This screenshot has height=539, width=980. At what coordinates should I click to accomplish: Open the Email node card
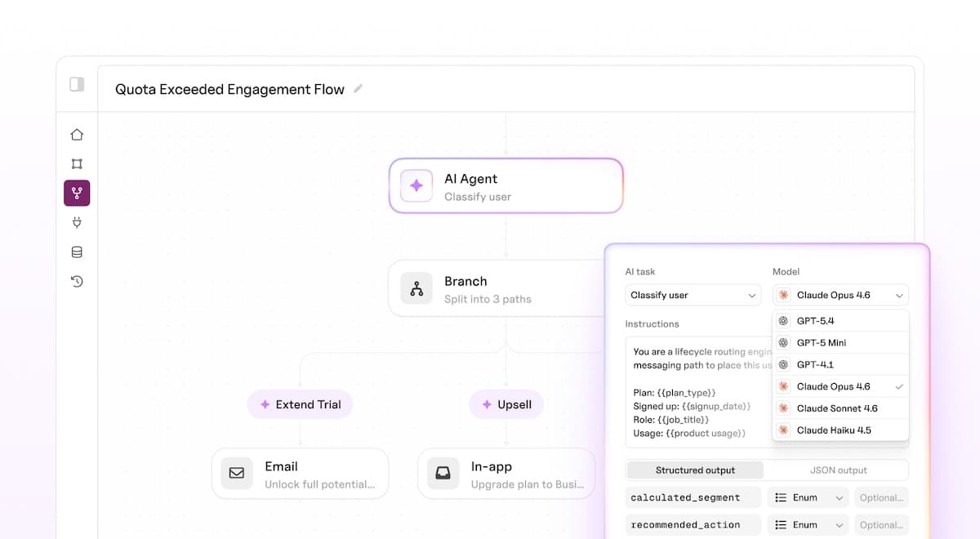tap(300, 473)
